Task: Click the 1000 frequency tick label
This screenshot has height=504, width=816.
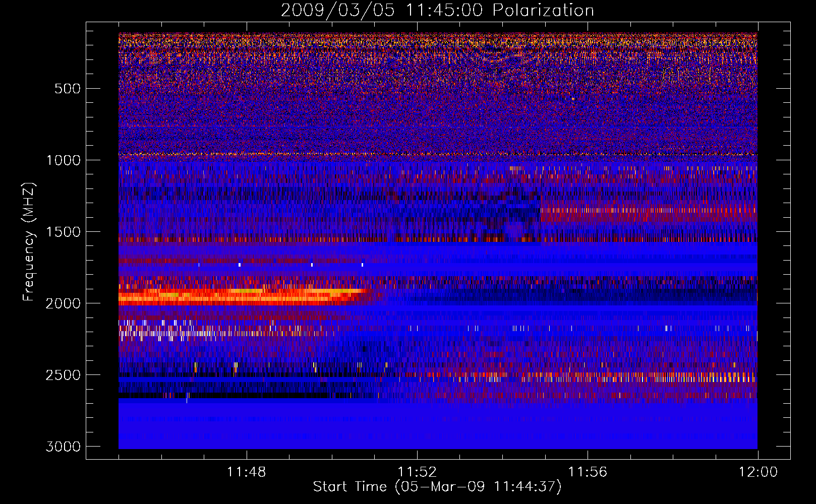Action: coord(64,160)
